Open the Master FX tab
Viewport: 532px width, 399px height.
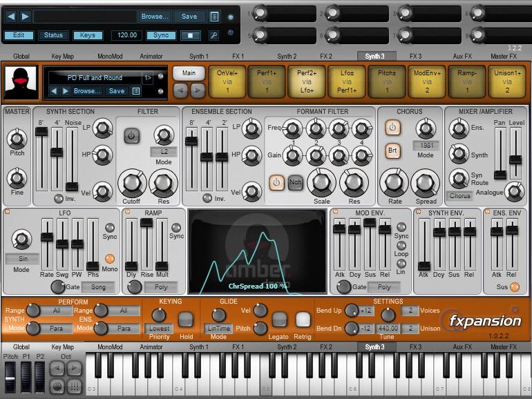(504, 57)
